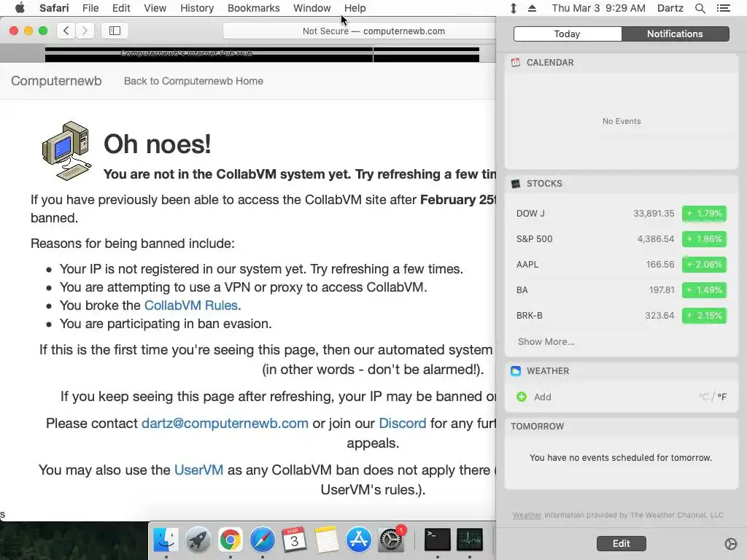Open the CollabVM Rules link
Image resolution: width=747 pixels, height=560 pixels.
pyautogui.click(x=191, y=306)
